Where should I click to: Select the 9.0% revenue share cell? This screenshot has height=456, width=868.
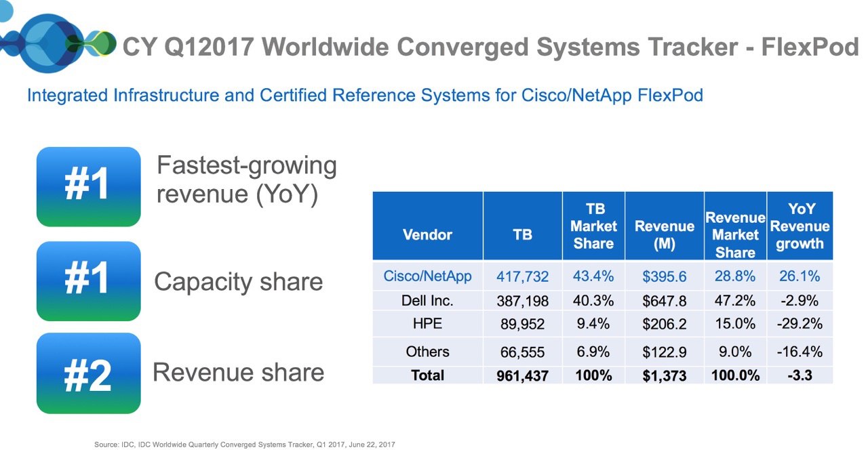click(x=735, y=351)
